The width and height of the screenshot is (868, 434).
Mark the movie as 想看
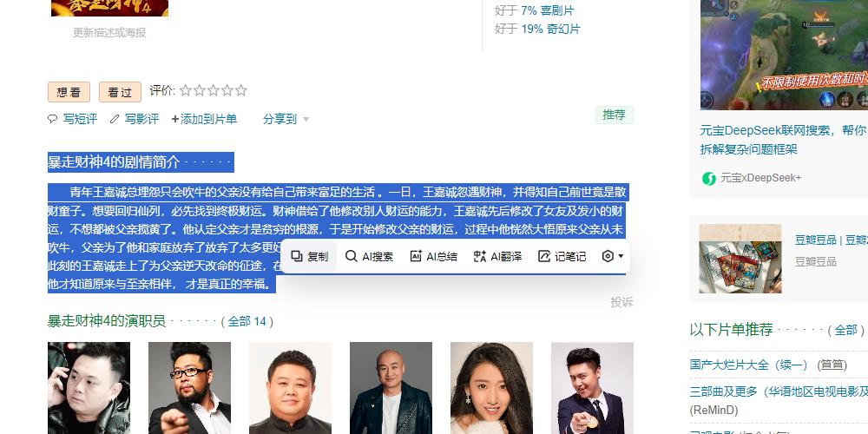[x=69, y=92]
